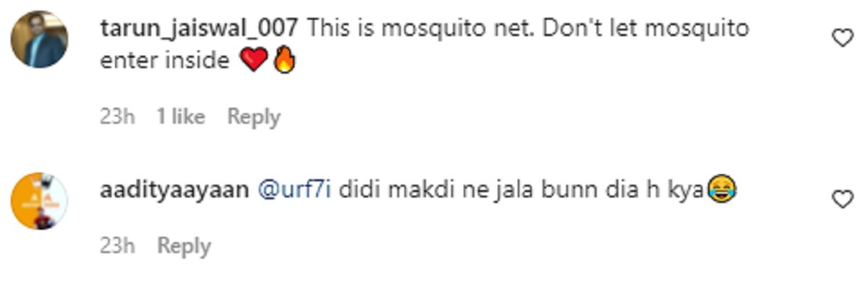
Task: Open aadityaayaan's profile avatar
Action: (x=39, y=201)
